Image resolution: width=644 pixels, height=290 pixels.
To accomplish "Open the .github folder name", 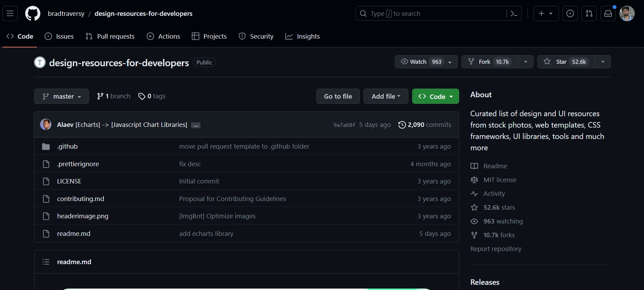I will pyautogui.click(x=67, y=146).
